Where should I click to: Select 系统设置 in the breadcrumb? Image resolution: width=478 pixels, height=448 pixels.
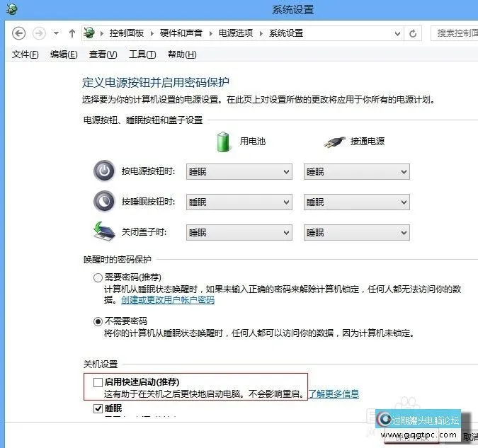click(x=286, y=33)
